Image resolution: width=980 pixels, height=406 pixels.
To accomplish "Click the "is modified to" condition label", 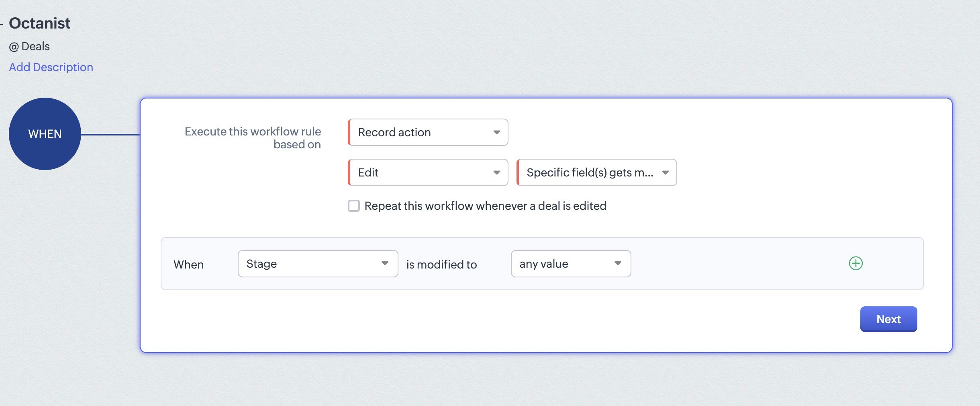I will pyautogui.click(x=441, y=264).
